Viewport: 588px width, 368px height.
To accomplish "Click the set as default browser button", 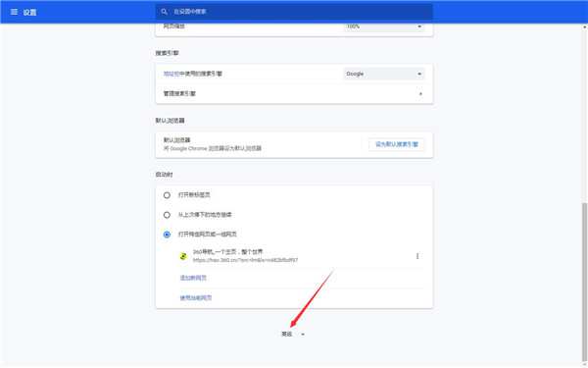I will (396, 144).
